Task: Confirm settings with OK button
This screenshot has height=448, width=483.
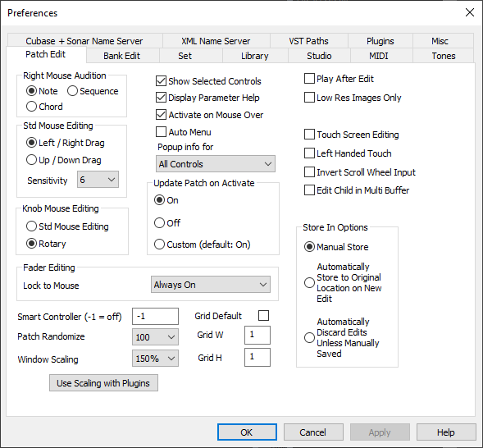Action: coord(247,432)
